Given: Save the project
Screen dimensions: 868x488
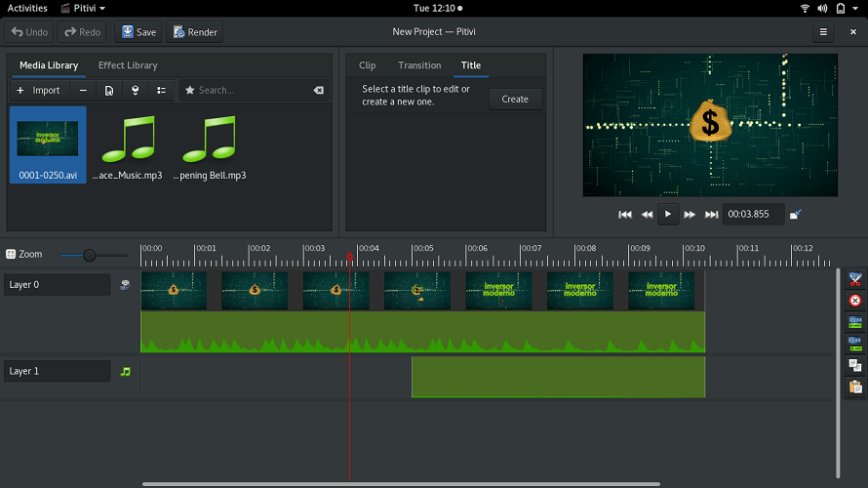Looking at the screenshot, I should click(x=138, y=32).
